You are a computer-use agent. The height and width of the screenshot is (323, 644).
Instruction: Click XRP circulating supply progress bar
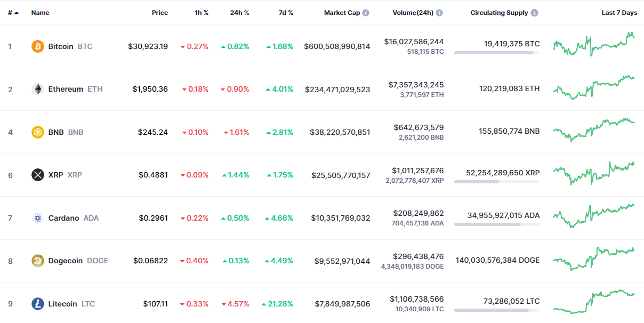click(496, 182)
